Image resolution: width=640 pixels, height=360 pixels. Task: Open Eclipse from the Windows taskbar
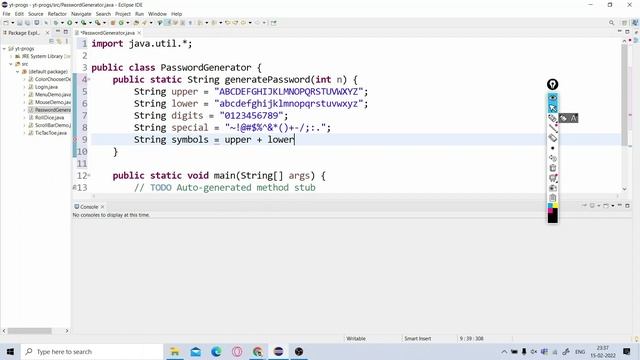pos(278,351)
